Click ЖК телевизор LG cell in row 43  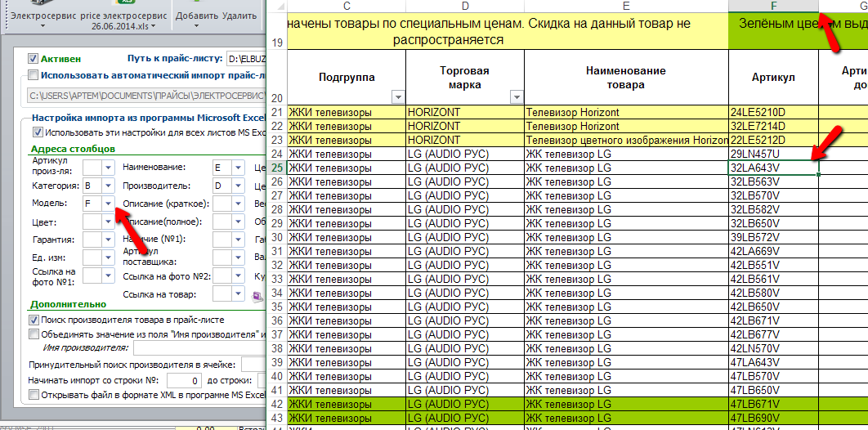pyautogui.click(x=626, y=417)
